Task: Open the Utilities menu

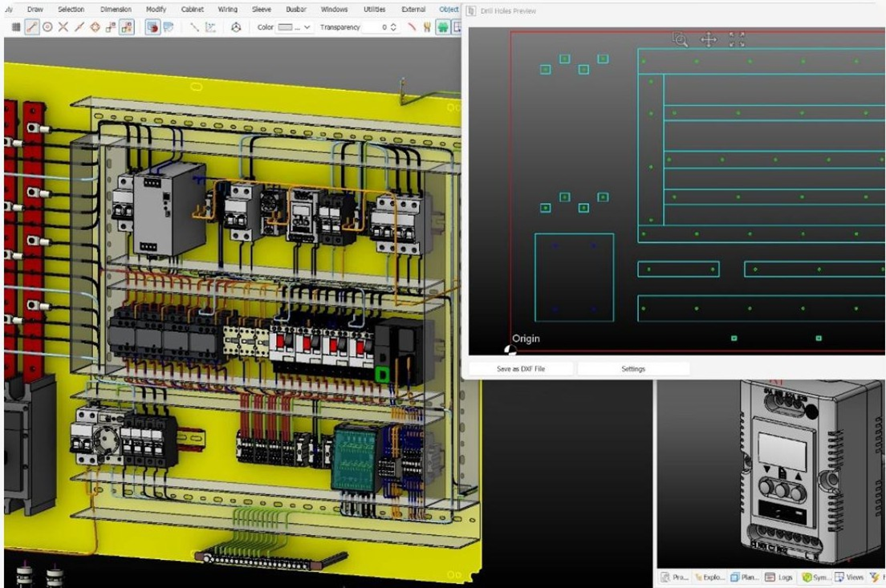Action: tap(375, 9)
